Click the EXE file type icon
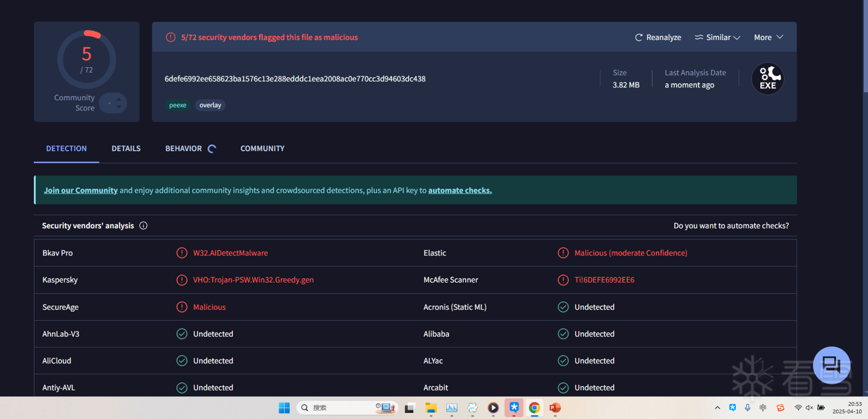Viewport: 868px width, 419px height. tap(768, 79)
